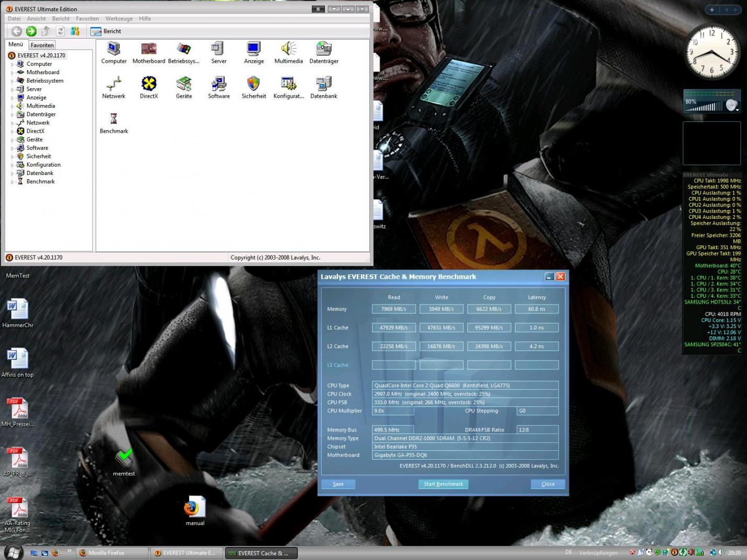Select the memtest desktop shortcut
747x560 pixels.
124,462
